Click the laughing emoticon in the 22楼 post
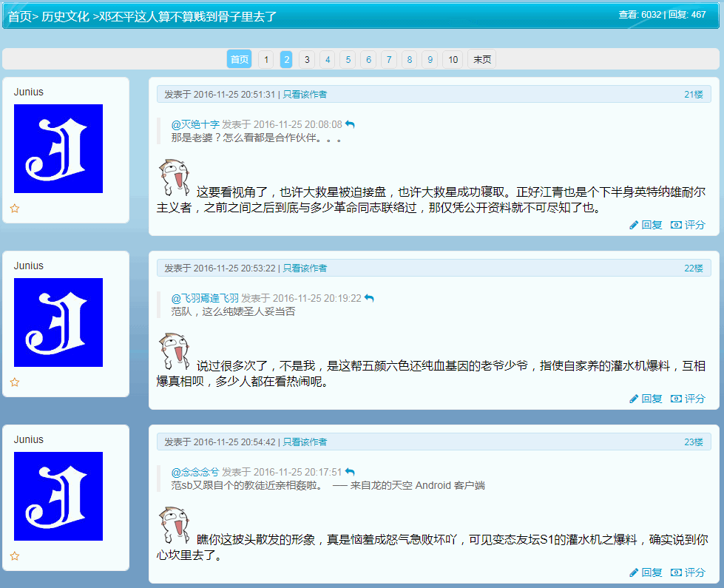 point(174,351)
